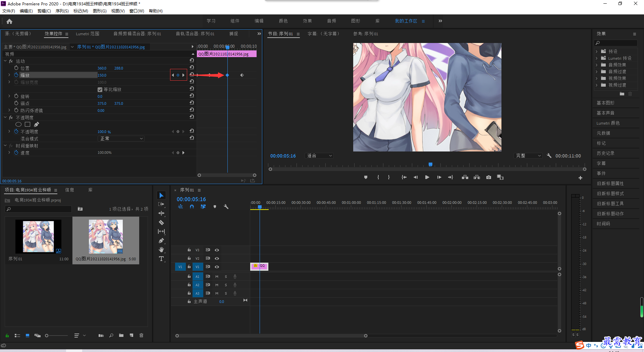This screenshot has width=644, height=352.
Task: Click the Add Marker icon in the Program monitor
Action: [366, 177]
